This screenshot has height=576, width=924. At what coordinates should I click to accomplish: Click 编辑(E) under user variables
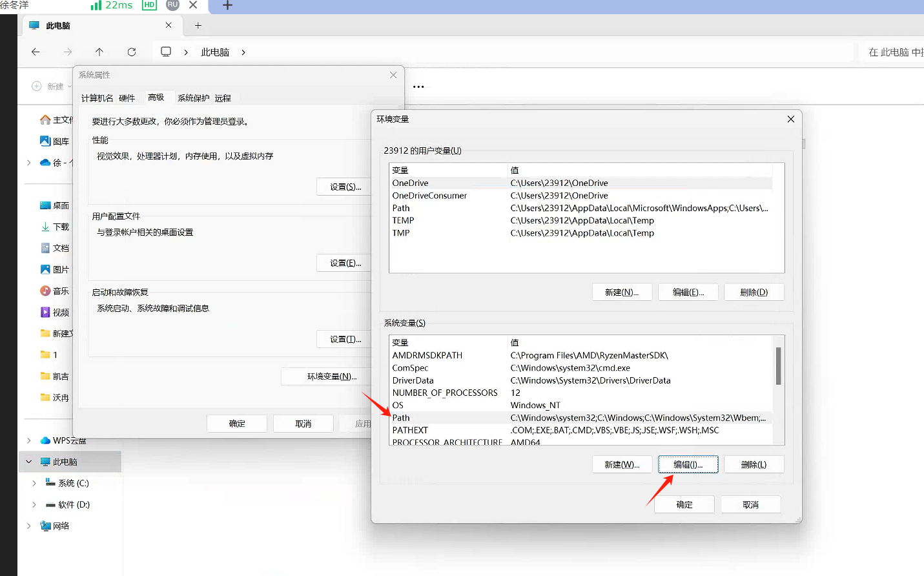(x=688, y=292)
